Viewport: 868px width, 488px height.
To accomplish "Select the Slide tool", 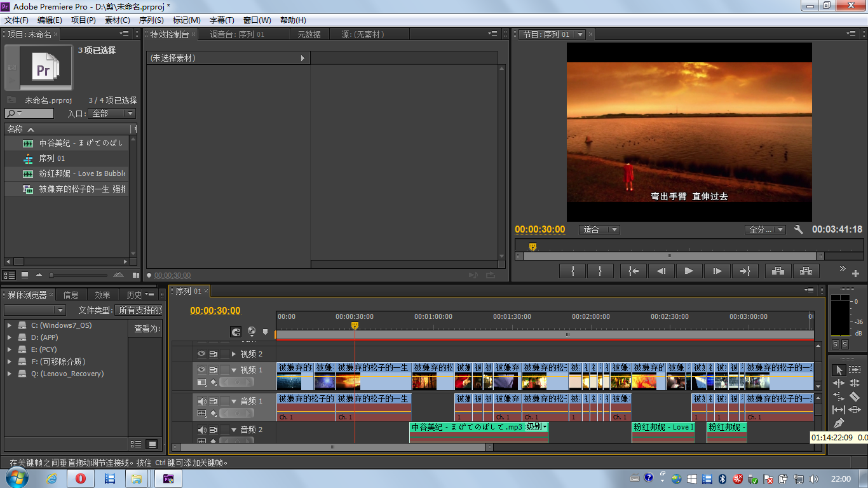I will 855,410.
